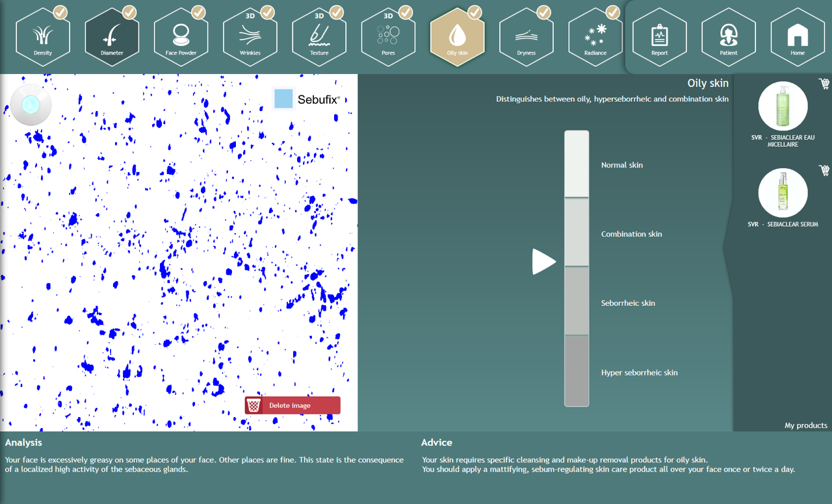Click the Sebufix blue color swatch
Screen dimensions: 832x504
pyautogui.click(x=283, y=99)
